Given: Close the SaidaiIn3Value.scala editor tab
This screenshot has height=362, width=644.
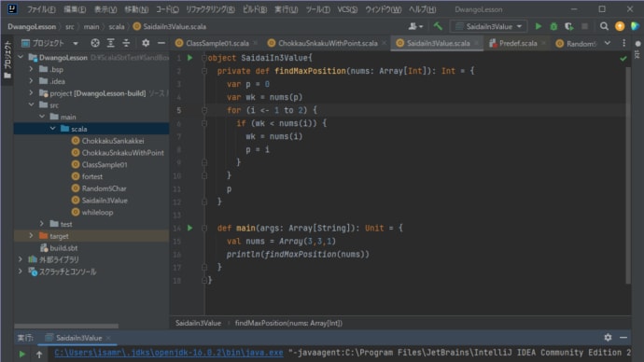Looking at the screenshot, I should pyautogui.click(x=476, y=43).
